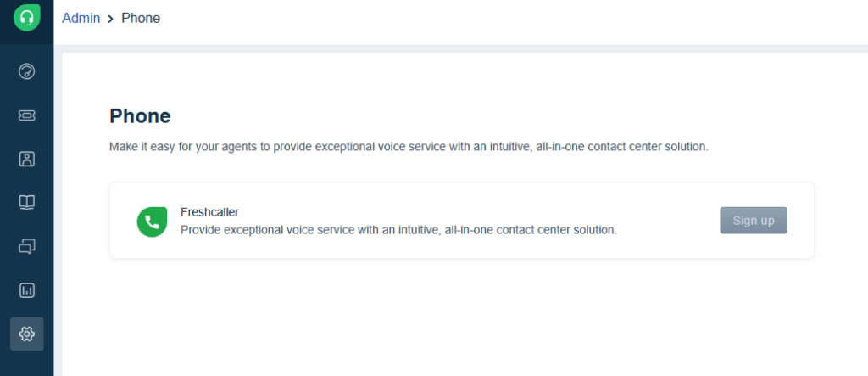Viewport: 868px width, 376px height.
Task: Click the Phone breadcrumb item
Action: point(141,18)
